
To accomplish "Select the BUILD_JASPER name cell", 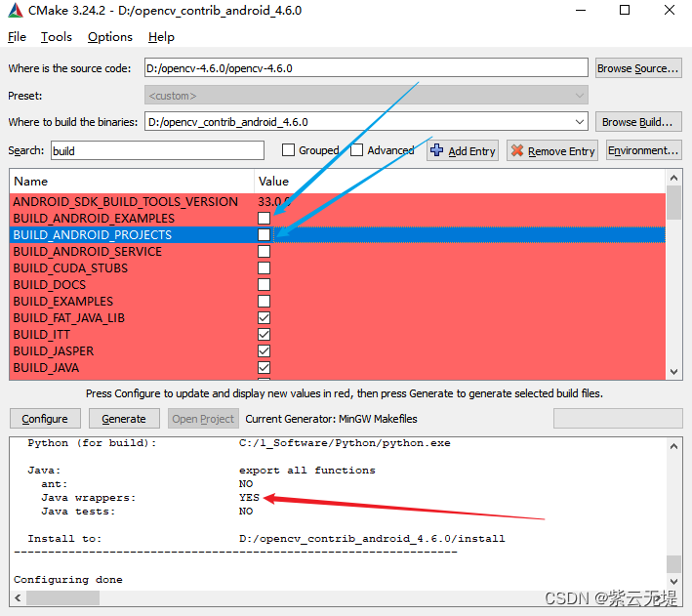I will (54, 351).
